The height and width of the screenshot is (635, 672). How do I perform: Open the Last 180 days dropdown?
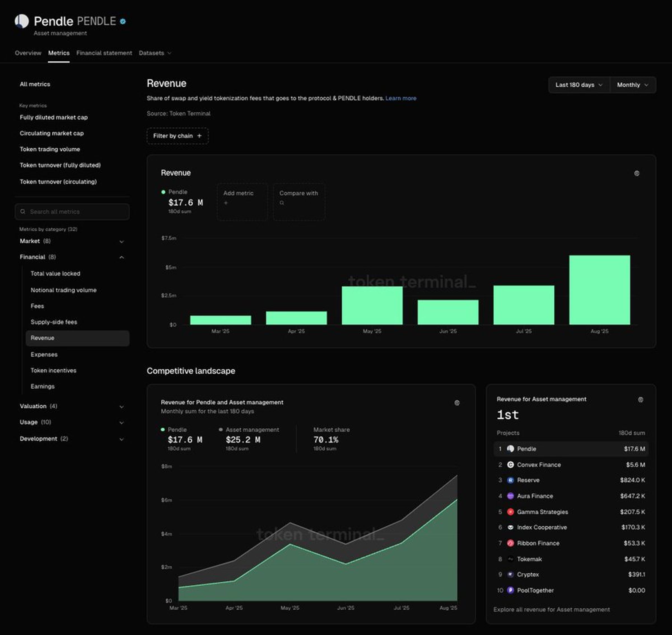(x=579, y=85)
